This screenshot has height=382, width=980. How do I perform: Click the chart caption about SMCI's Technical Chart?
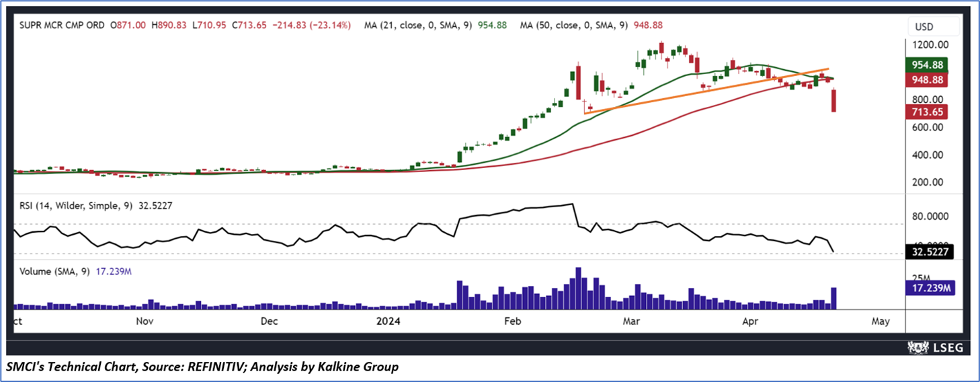[x=202, y=367]
